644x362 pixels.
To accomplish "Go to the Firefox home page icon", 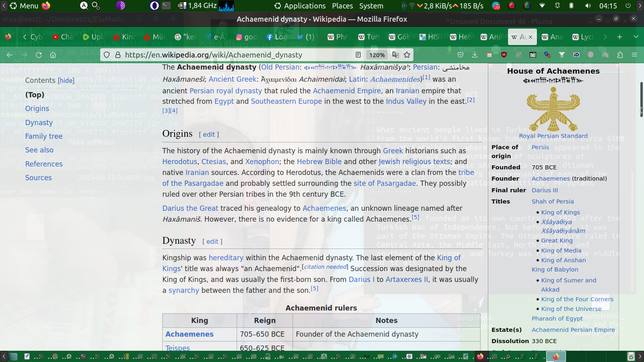I will pyautogui.click(x=53, y=55).
